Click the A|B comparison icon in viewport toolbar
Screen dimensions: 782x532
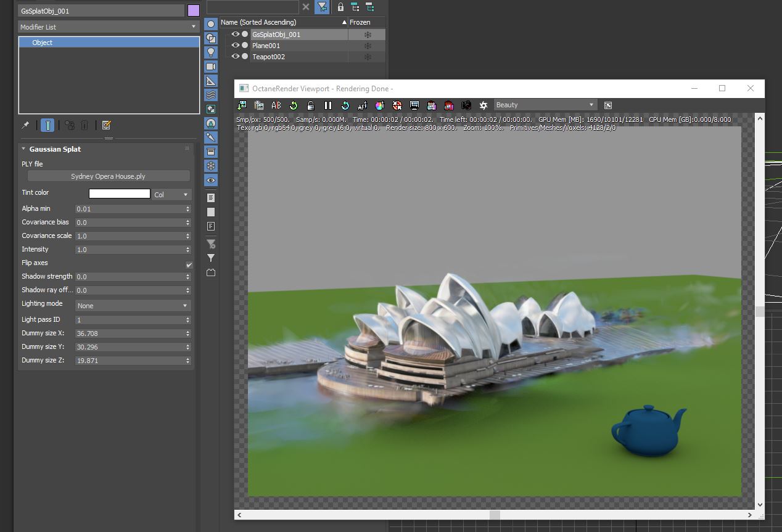click(x=276, y=105)
